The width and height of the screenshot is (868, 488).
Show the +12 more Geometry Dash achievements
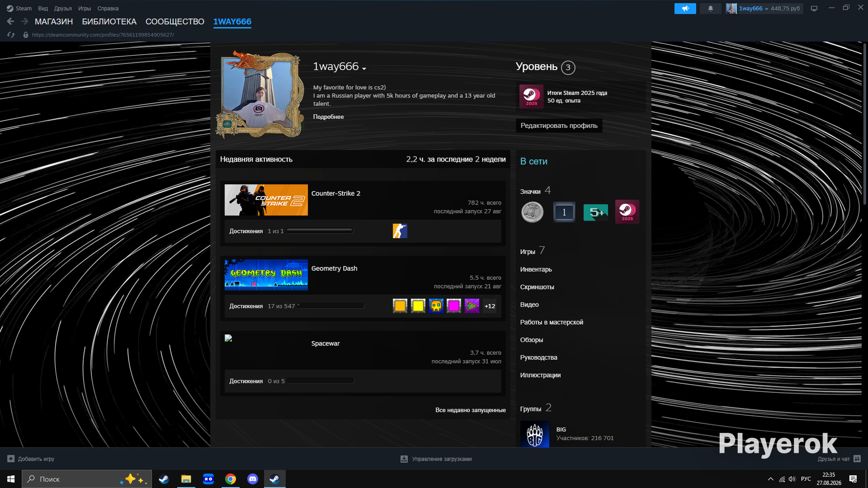point(490,306)
